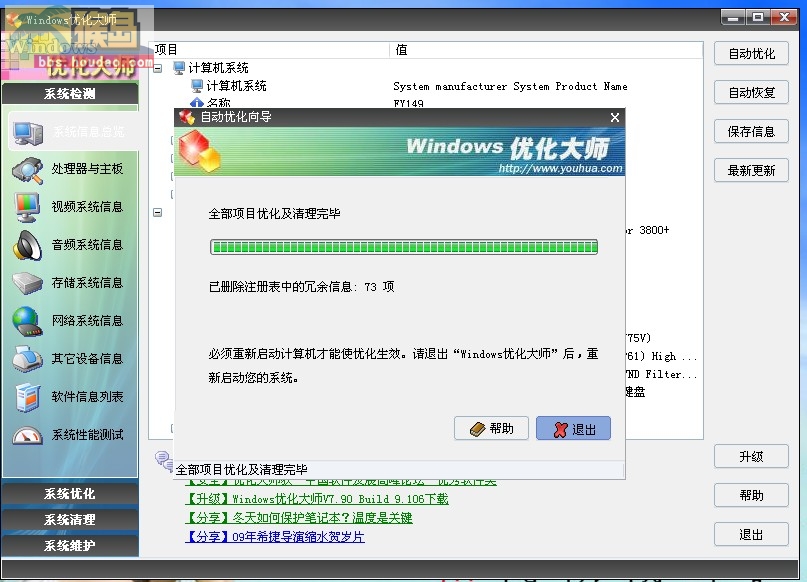Open 系统信息总览 sidebar icon

click(28, 132)
